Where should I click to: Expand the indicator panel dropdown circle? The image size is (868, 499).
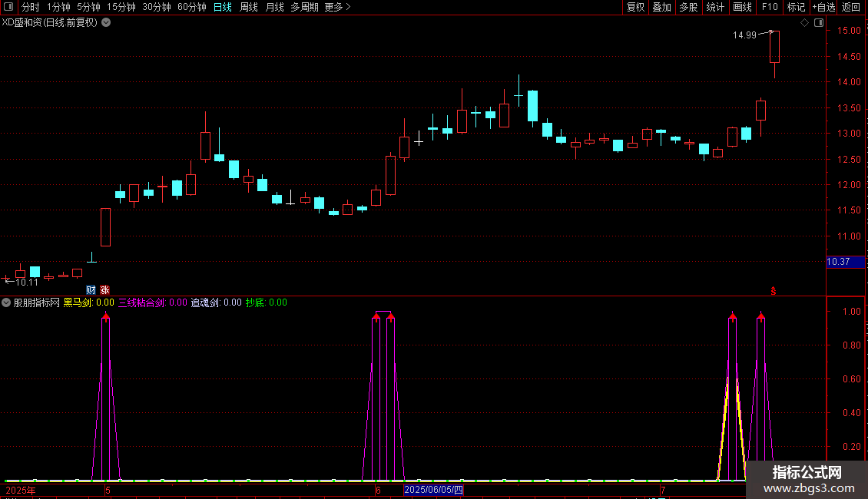point(6,302)
